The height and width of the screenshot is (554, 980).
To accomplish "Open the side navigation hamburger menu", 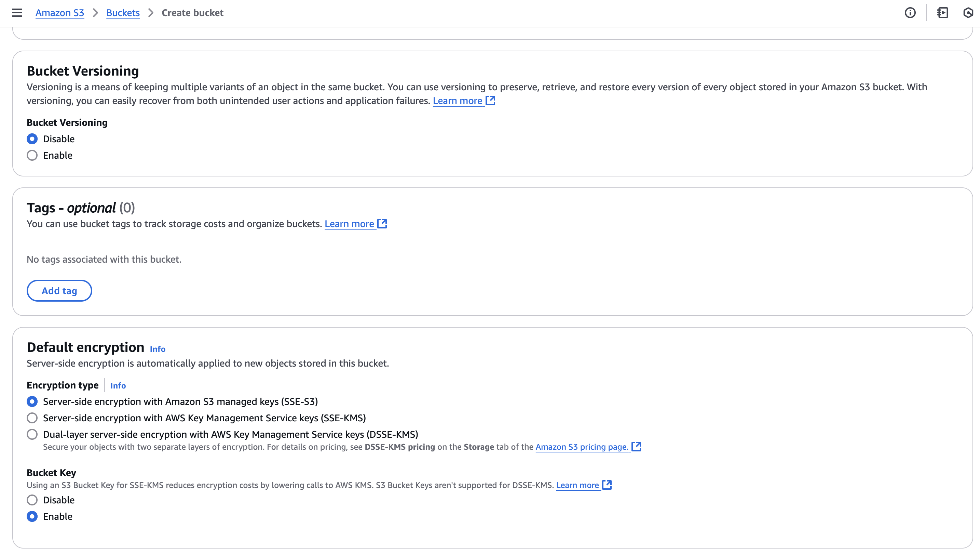I will pos(17,13).
